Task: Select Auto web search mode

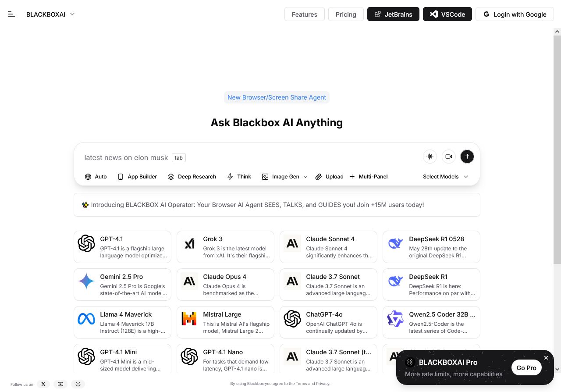Action: (x=96, y=177)
